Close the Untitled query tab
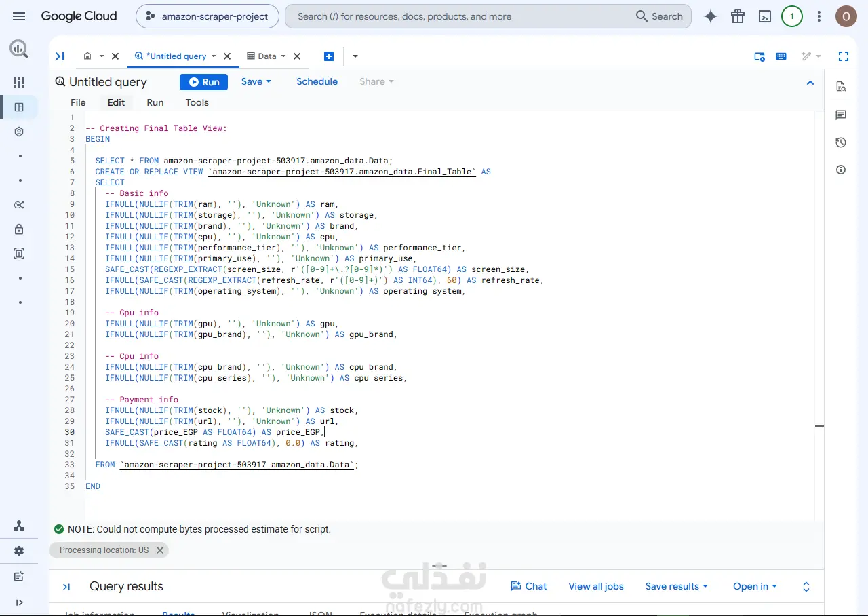868x616 pixels. tap(227, 56)
